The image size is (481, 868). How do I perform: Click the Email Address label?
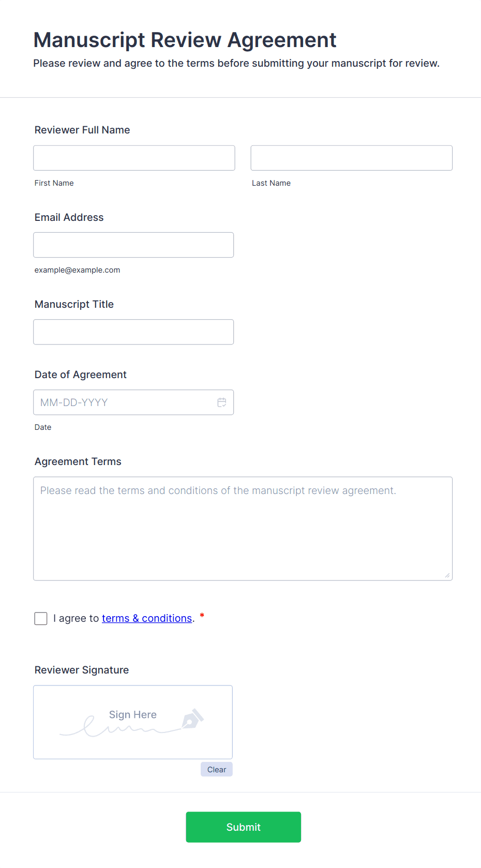[69, 218]
